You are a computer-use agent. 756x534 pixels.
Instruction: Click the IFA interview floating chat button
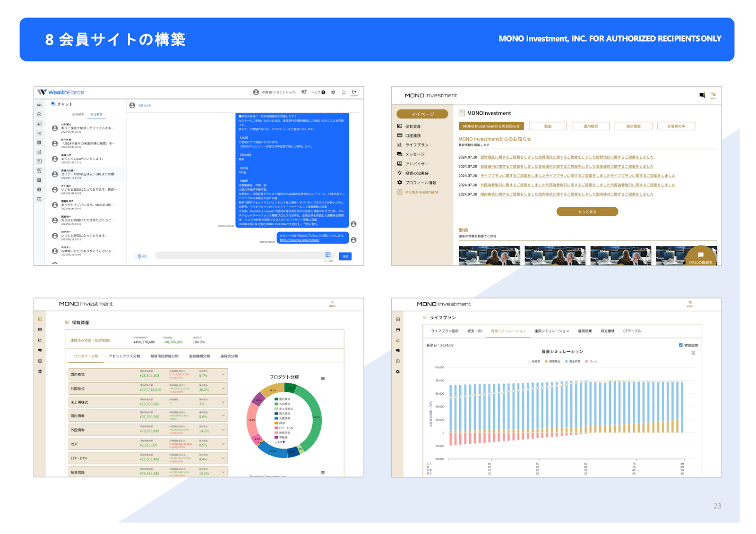click(701, 255)
